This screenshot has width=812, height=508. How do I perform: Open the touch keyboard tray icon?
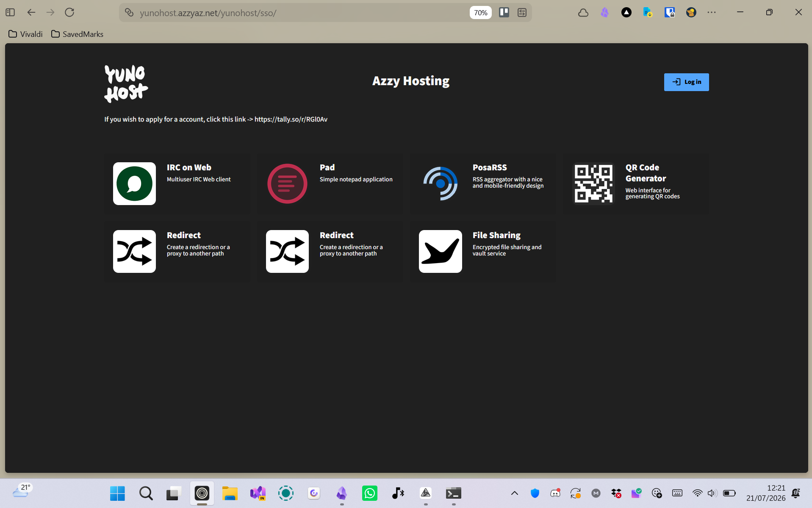pyautogui.click(x=677, y=493)
